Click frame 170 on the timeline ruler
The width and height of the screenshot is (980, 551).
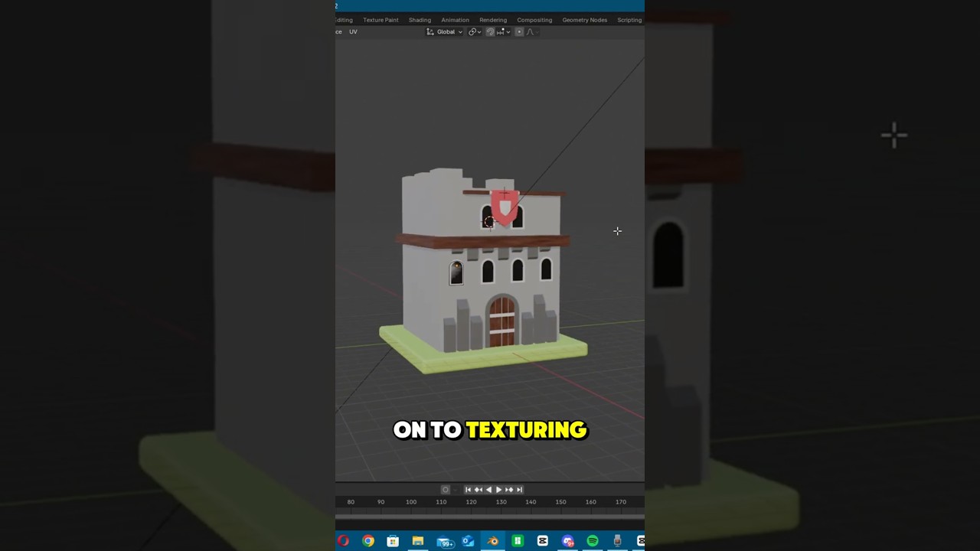[x=621, y=502]
